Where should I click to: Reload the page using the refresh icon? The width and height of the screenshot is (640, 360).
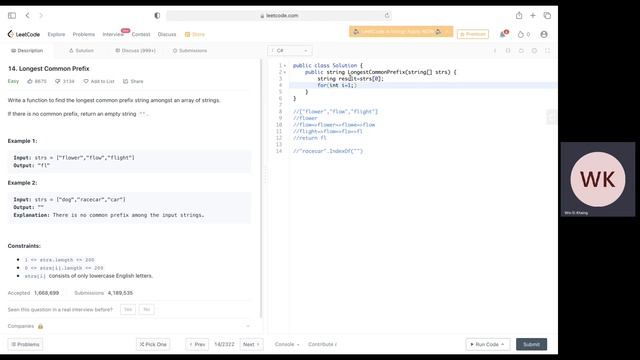(x=387, y=16)
